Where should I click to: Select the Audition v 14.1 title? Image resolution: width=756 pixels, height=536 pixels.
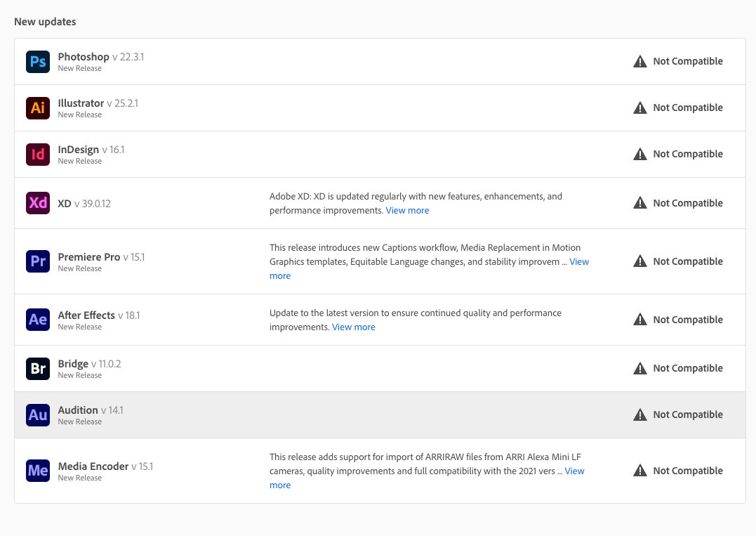pyautogui.click(x=91, y=410)
